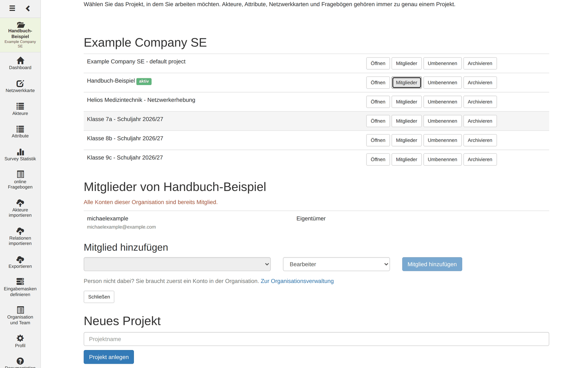
Task: Open the Klasse 7a project
Action: [378, 121]
